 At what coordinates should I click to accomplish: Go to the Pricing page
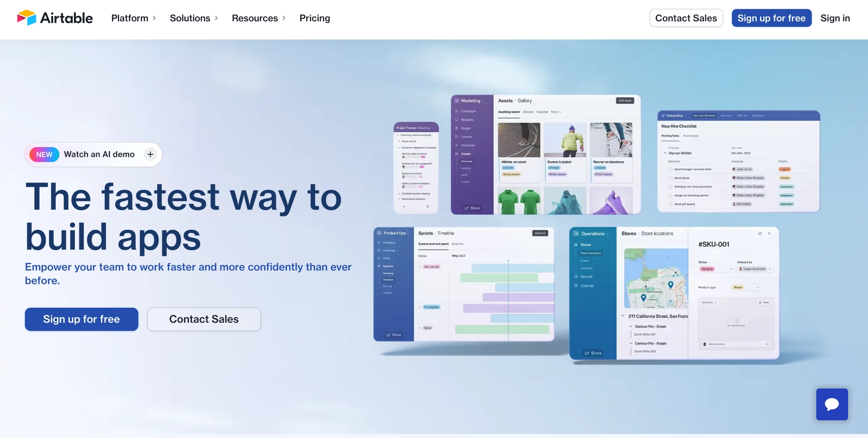[314, 18]
